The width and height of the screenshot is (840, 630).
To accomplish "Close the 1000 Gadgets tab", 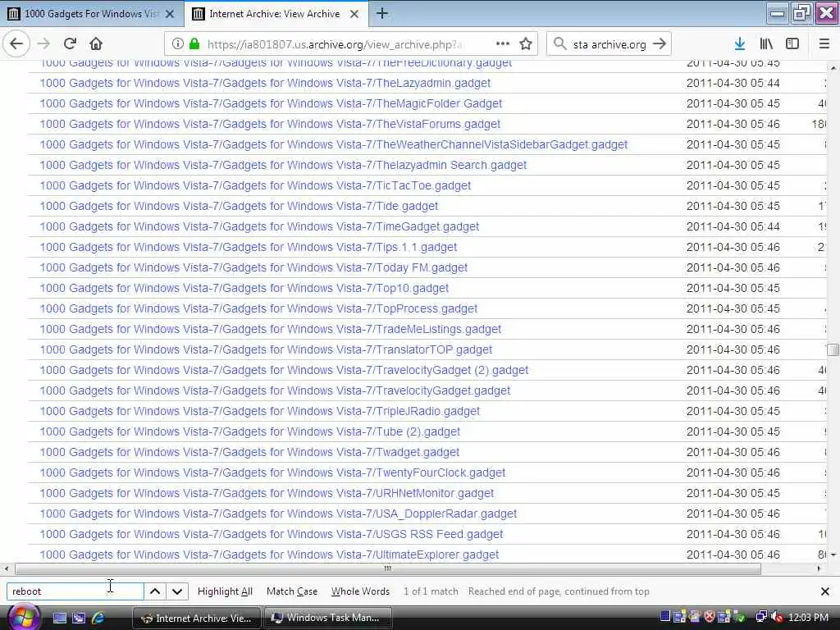I will tap(170, 14).
